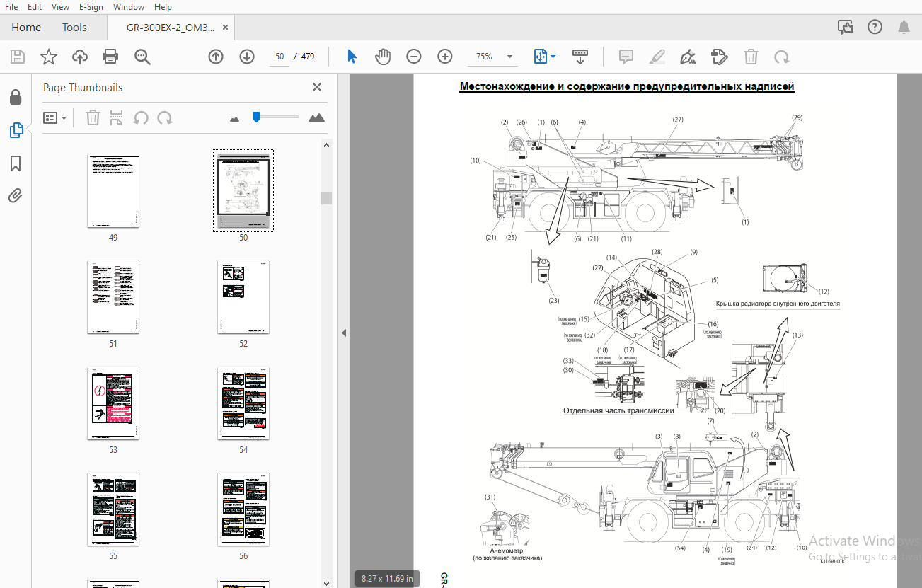Viewport: 922px width, 588px height.
Task: Click the delete trash toolbar icon
Action: coord(751,57)
